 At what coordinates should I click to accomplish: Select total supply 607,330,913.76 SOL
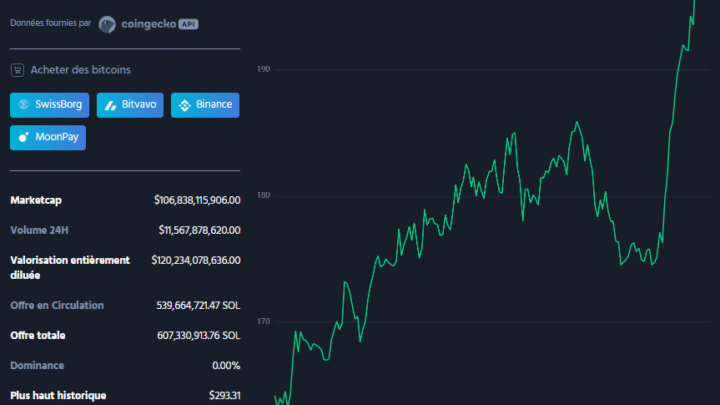pos(198,336)
